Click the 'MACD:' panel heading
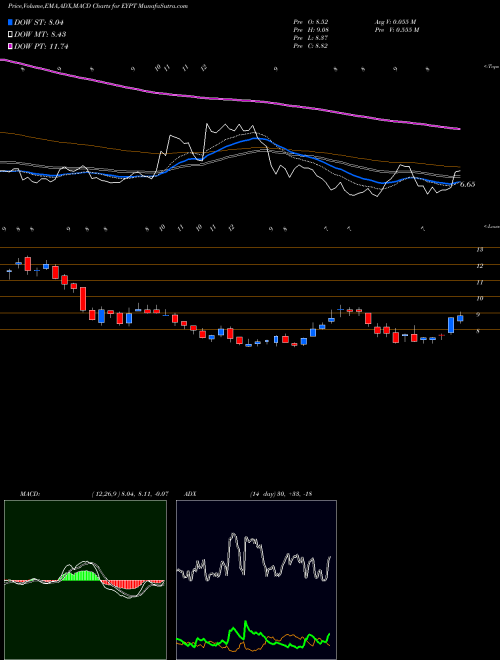 tap(30, 494)
